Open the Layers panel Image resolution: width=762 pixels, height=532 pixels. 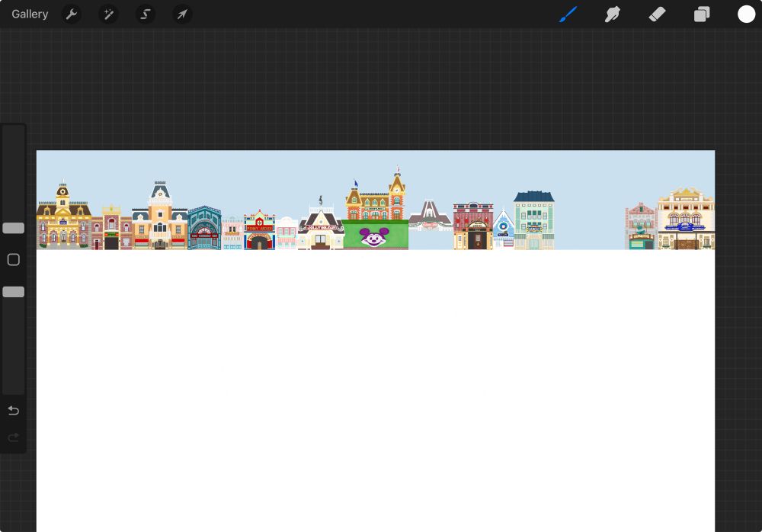[702, 14]
